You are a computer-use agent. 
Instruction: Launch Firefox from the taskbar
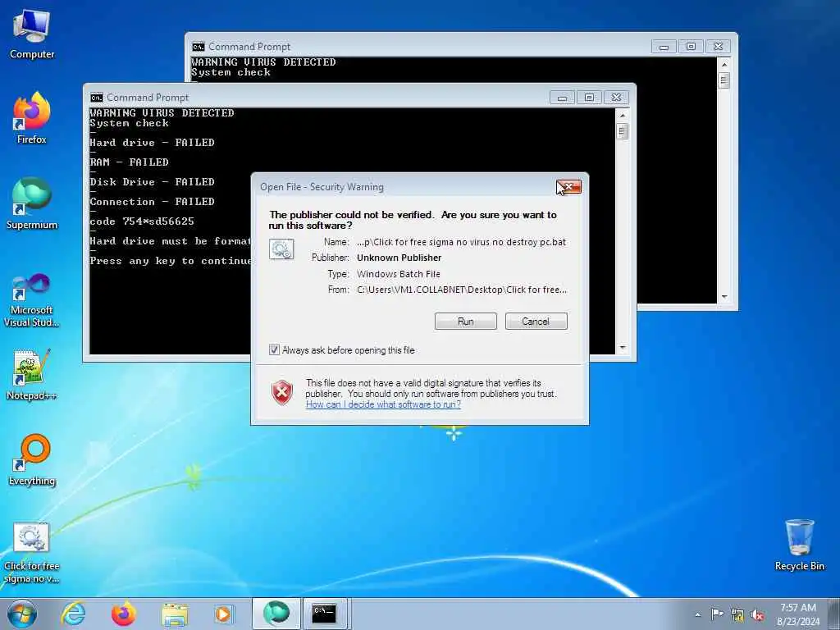click(x=124, y=614)
